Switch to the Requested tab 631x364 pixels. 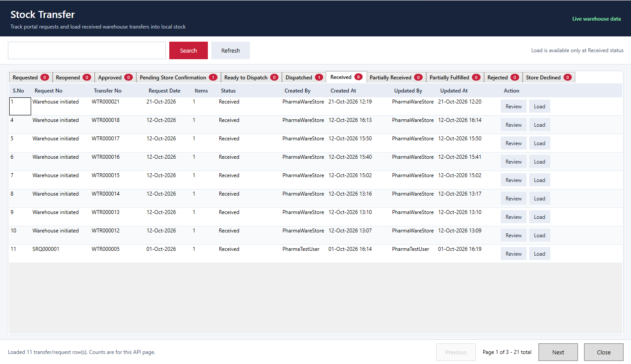pos(31,78)
